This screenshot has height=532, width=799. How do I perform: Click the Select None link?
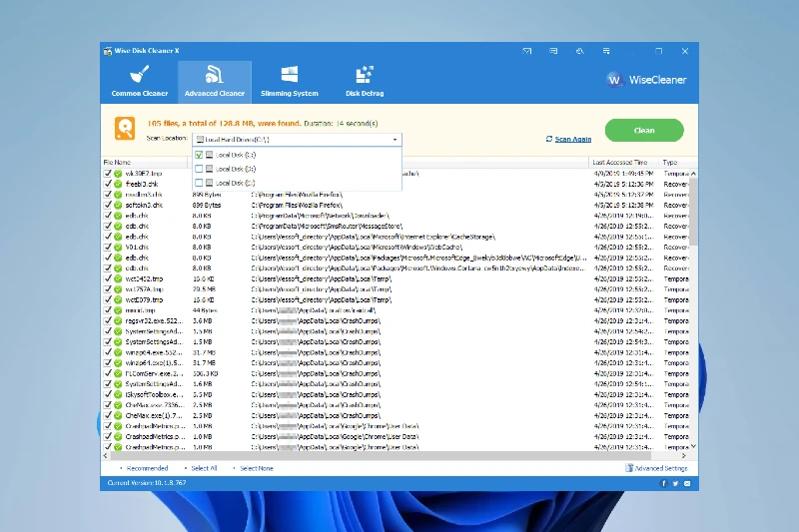(x=257, y=468)
